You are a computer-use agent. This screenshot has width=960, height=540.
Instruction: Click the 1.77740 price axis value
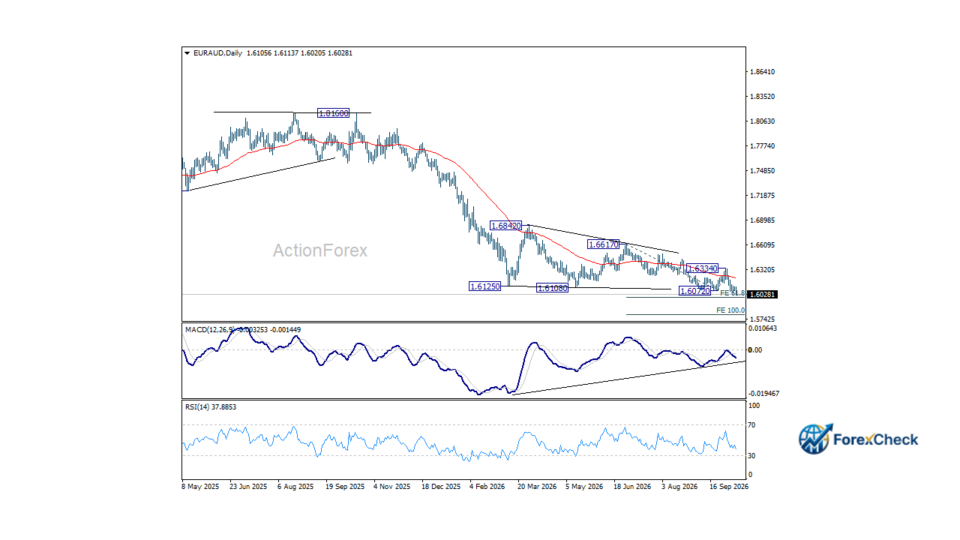762,146
